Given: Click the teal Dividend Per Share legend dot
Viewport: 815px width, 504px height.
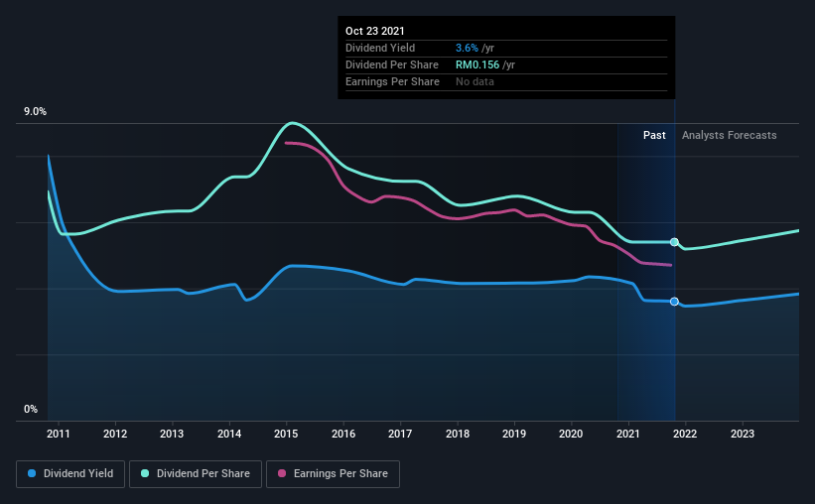Looking at the screenshot, I should [x=145, y=473].
